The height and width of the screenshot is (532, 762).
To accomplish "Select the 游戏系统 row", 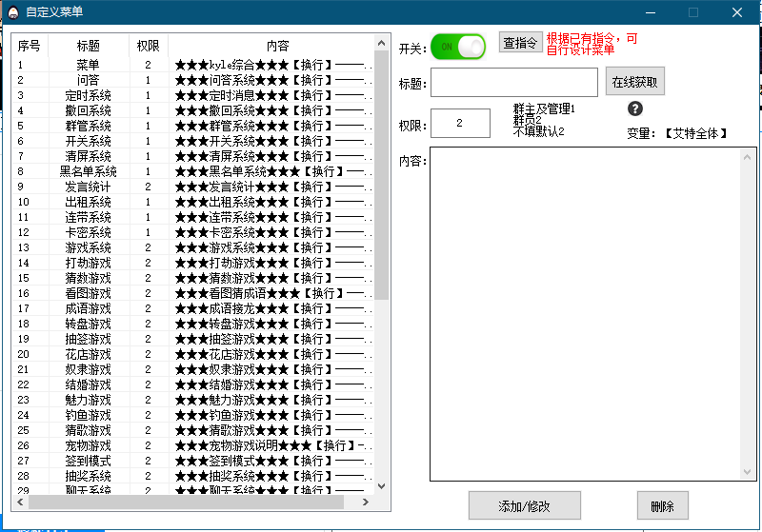I will [x=193, y=247].
